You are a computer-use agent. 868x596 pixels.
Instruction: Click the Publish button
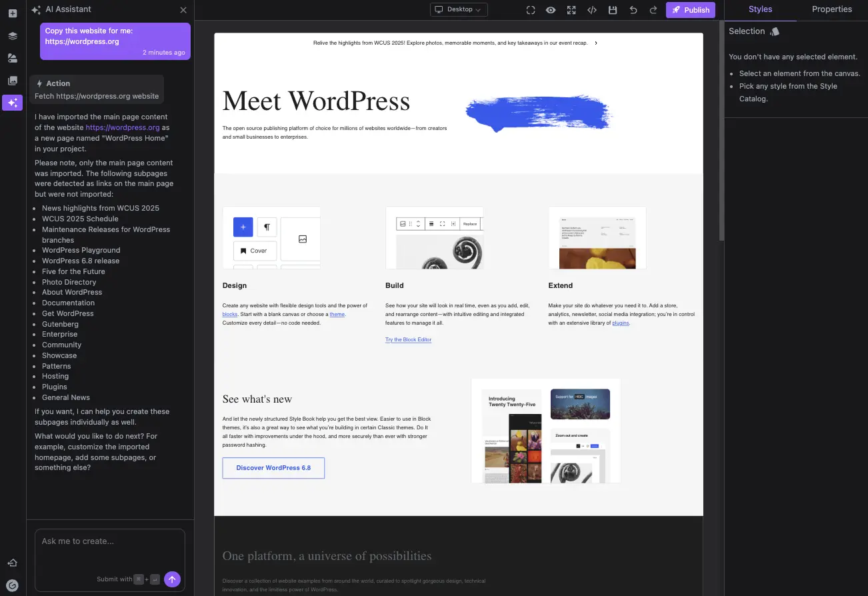pyautogui.click(x=690, y=10)
